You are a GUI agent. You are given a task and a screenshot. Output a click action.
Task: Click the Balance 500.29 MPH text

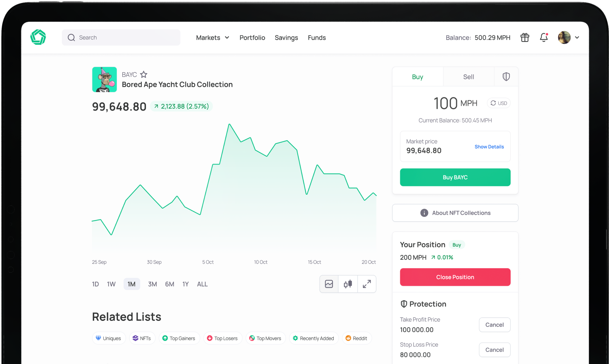pyautogui.click(x=478, y=37)
